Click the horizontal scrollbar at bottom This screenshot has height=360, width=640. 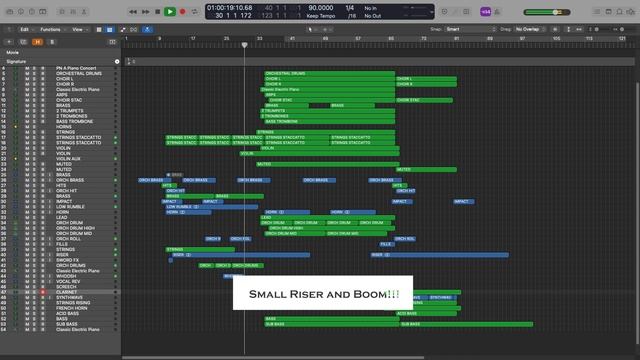273,358
